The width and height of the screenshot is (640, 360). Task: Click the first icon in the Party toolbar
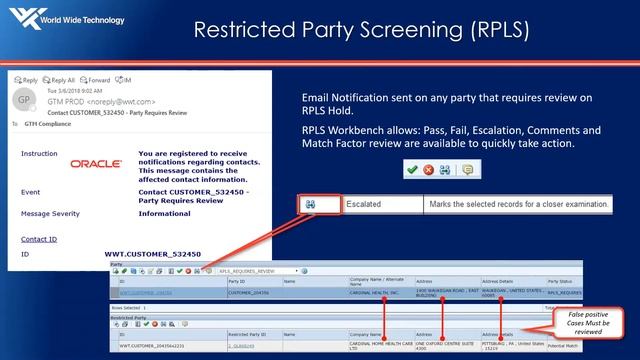pos(116,271)
